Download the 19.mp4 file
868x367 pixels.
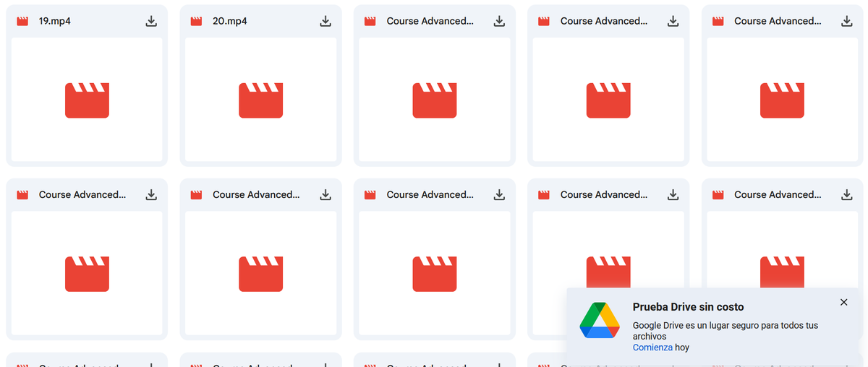pyautogui.click(x=151, y=22)
